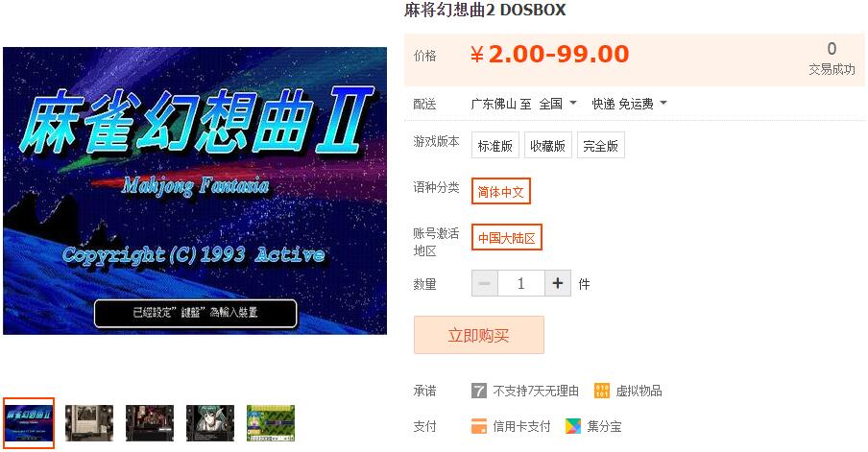Click the colorful 集分宝 icon
Image resolution: width=868 pixels, height=452 pixels.
573,426
